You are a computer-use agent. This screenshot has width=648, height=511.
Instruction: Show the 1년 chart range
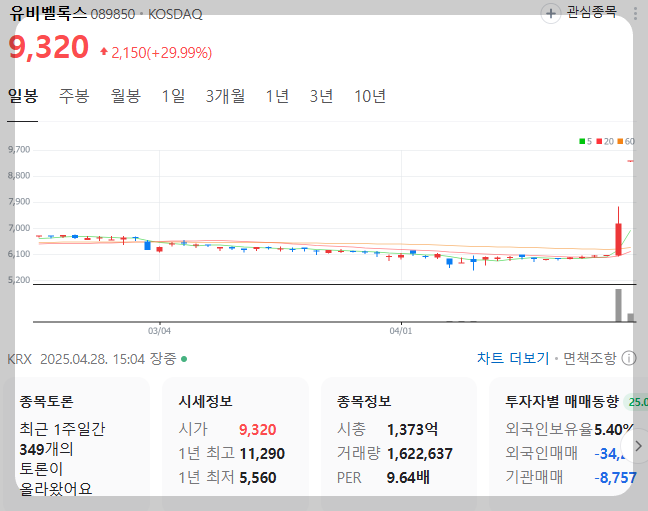tap(277, 96)
